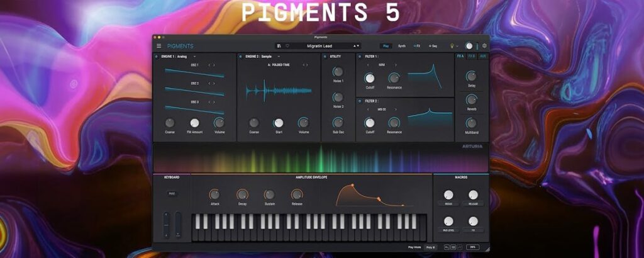The height and width of the screenshot is (258, 644).
Task: Favorite the preset with the heart icon
Action: pos(287,46)
